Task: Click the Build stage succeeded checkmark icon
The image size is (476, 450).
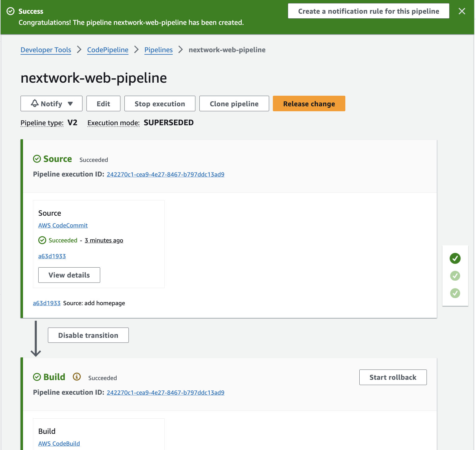Action: [37, 377]
